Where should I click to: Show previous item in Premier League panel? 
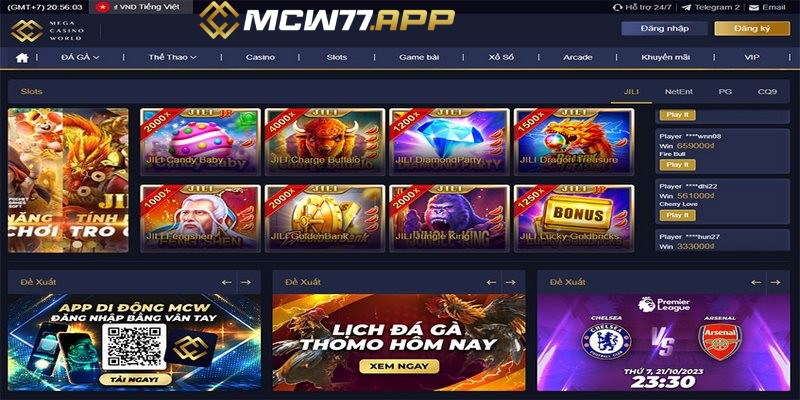click(756, 282)
